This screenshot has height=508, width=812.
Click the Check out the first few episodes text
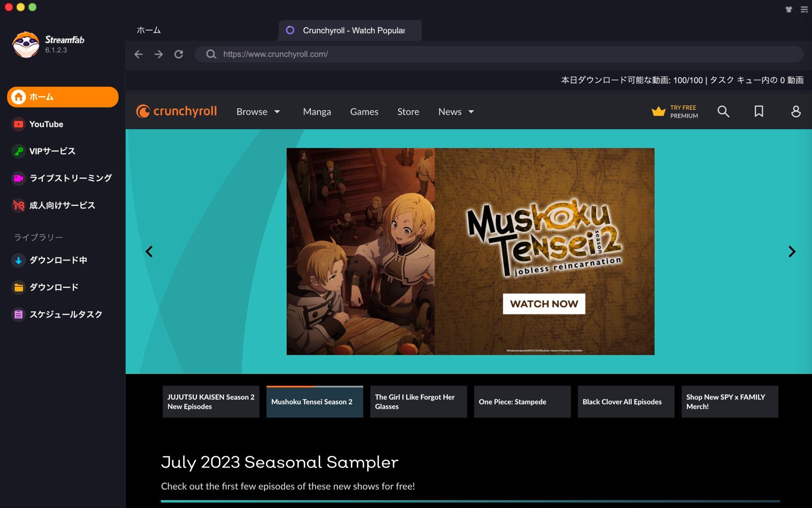pyautogui.click(x=288, y=486)
